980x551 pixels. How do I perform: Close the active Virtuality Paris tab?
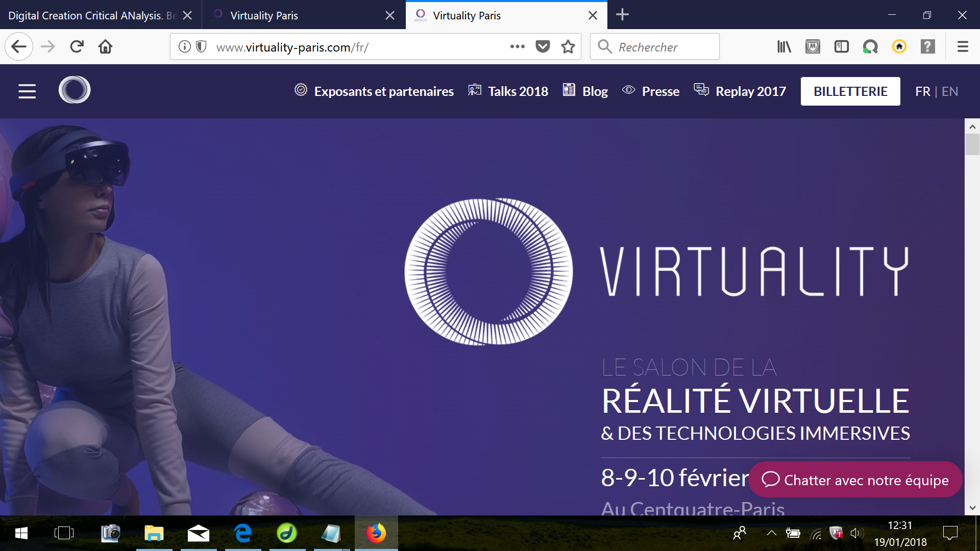(593, 15)
